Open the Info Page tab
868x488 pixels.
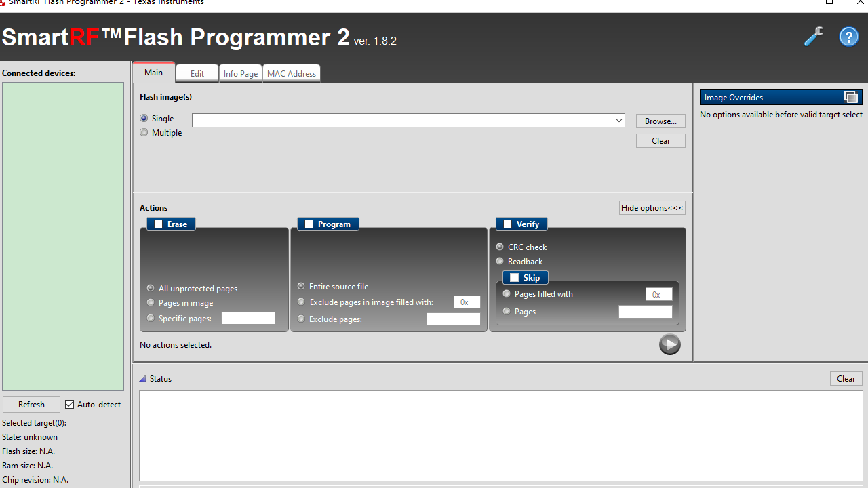[x=241, y=73]
